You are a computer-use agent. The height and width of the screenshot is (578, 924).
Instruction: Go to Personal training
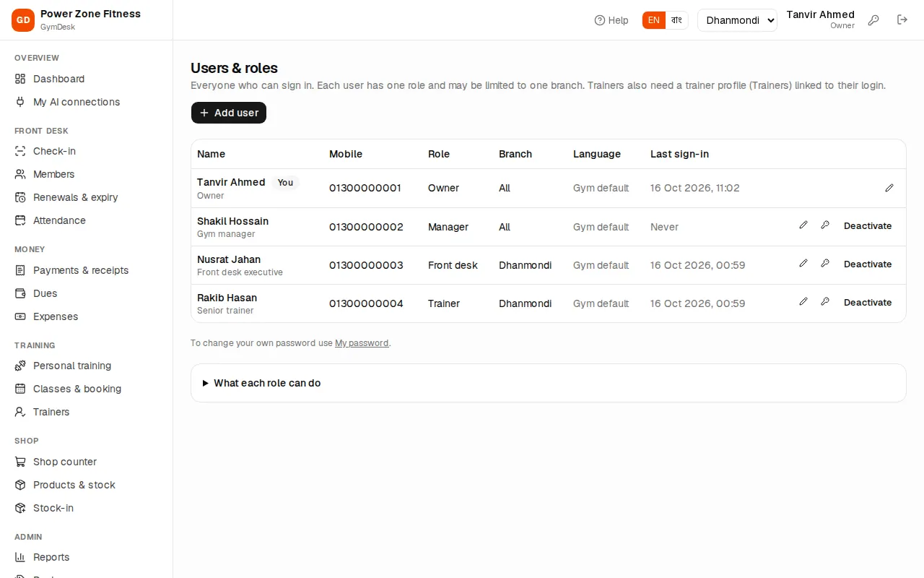click(x=87, y=366)
